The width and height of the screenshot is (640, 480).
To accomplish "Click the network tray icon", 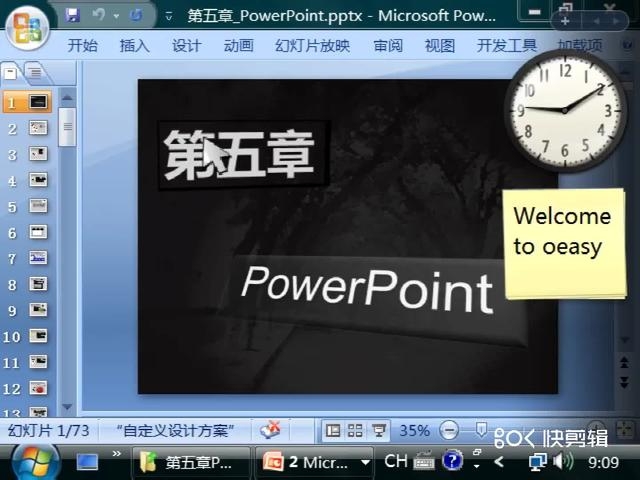I will coord(537,462).
